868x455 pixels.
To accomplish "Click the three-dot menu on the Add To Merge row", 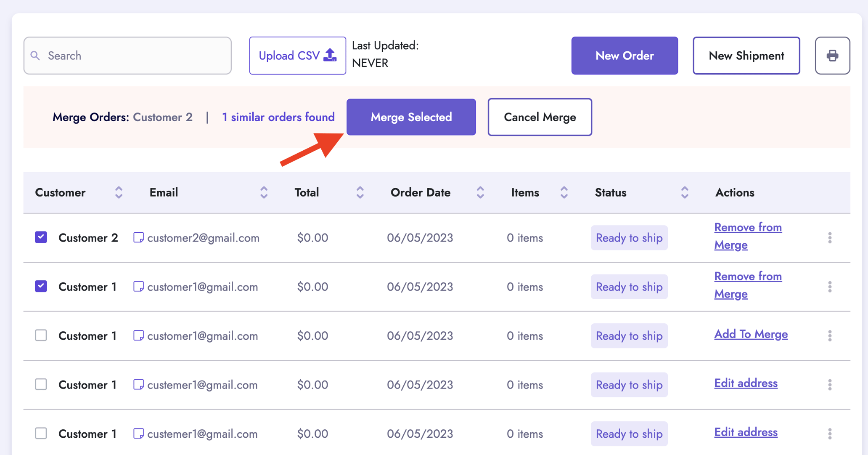I will (x=830, y=335).
